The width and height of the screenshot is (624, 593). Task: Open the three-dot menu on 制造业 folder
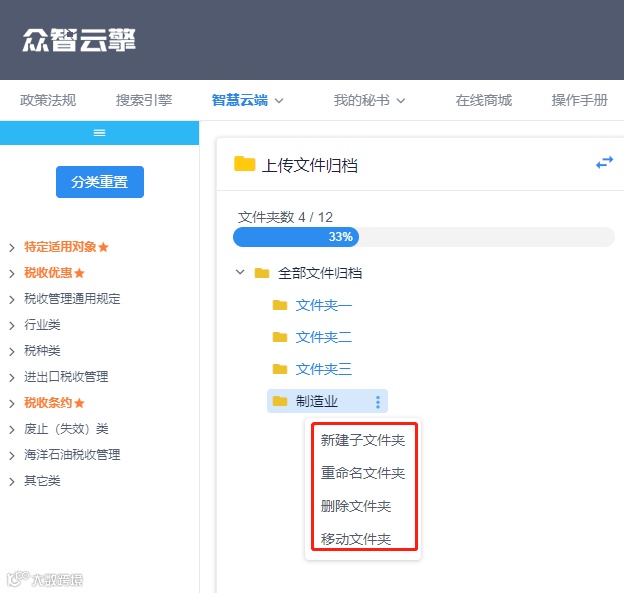[x=378, y=402]
